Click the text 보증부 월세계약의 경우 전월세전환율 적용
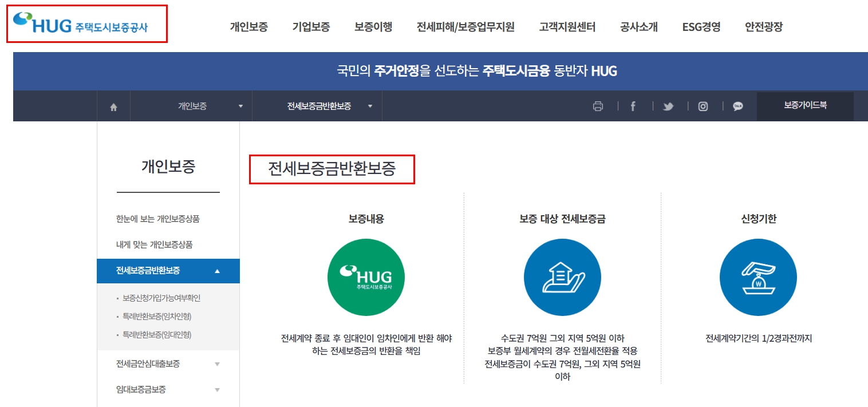 (x=562, y=351)
